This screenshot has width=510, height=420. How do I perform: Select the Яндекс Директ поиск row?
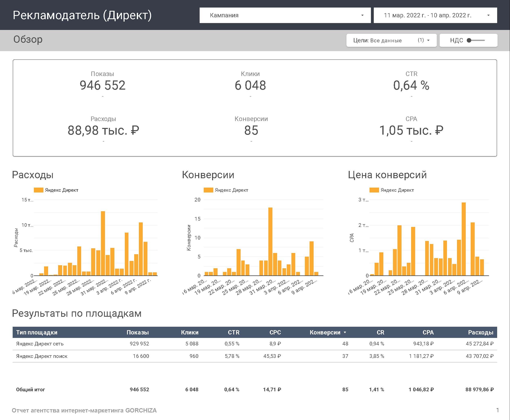click(42, 356)
